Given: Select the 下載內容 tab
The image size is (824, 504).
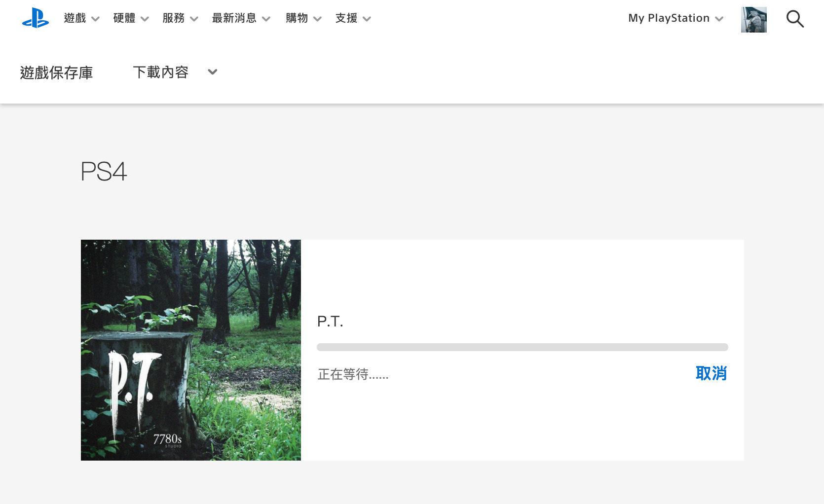Looking at the screenshot, I should click(x=161, y=72).
